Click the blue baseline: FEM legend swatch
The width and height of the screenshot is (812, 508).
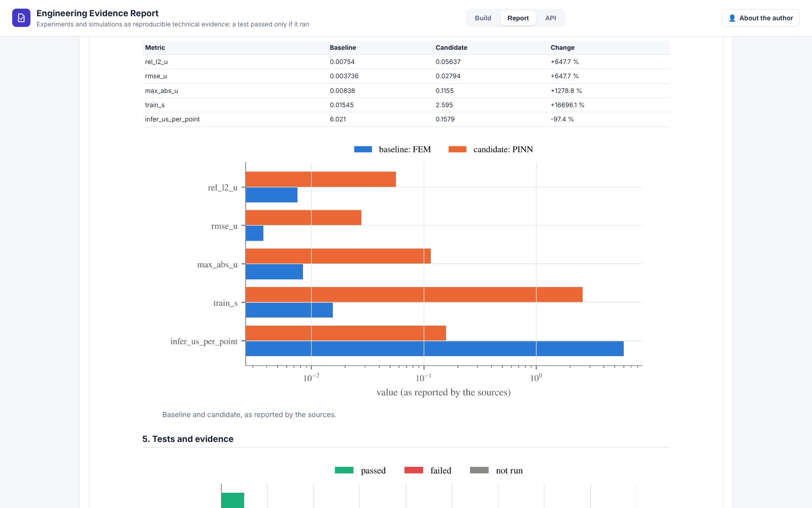click(x=363, y=149)
